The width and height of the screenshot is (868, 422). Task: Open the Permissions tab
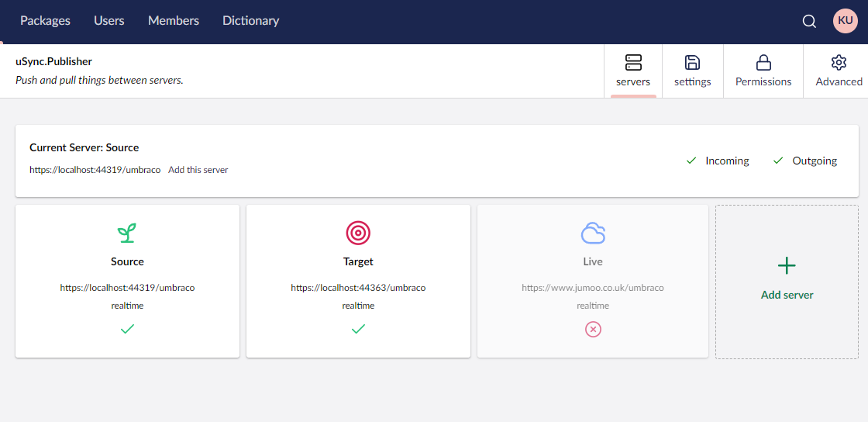point(763,71)
